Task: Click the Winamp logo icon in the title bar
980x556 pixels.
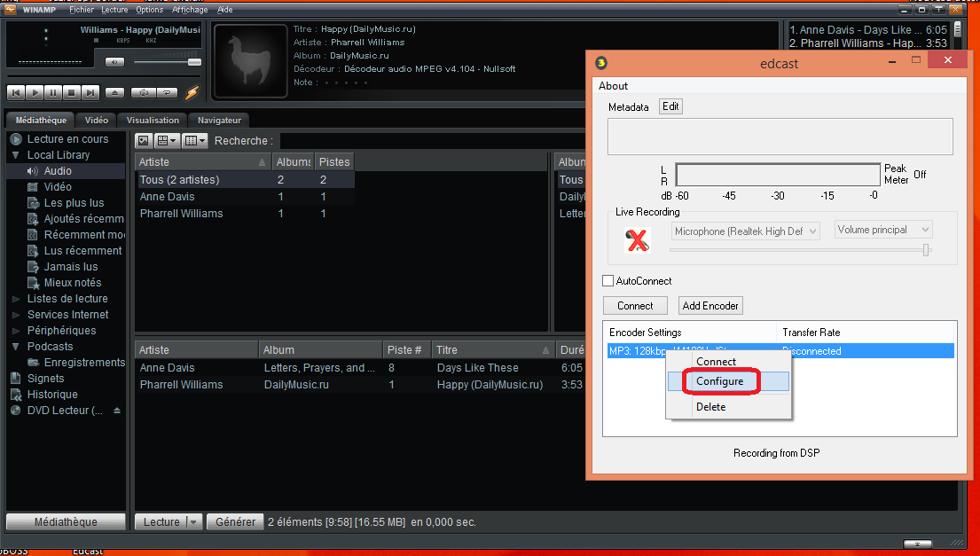Action: [10, 10]
